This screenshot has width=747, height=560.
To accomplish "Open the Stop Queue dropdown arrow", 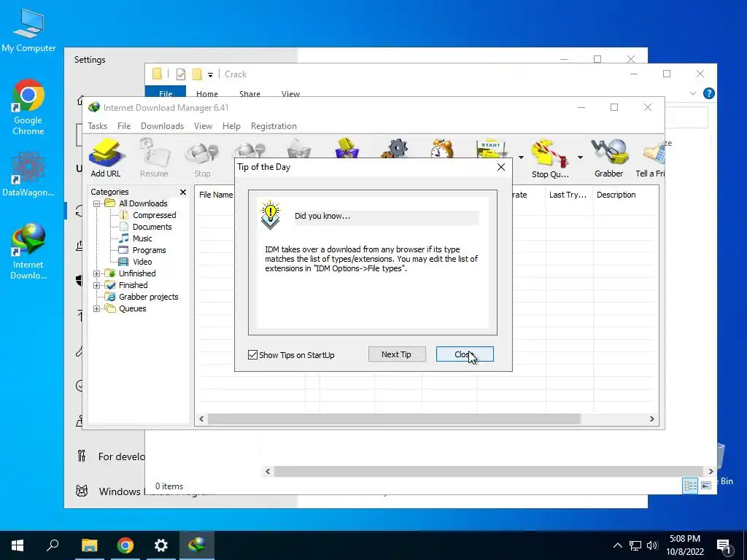I will [x=580, y=157].
